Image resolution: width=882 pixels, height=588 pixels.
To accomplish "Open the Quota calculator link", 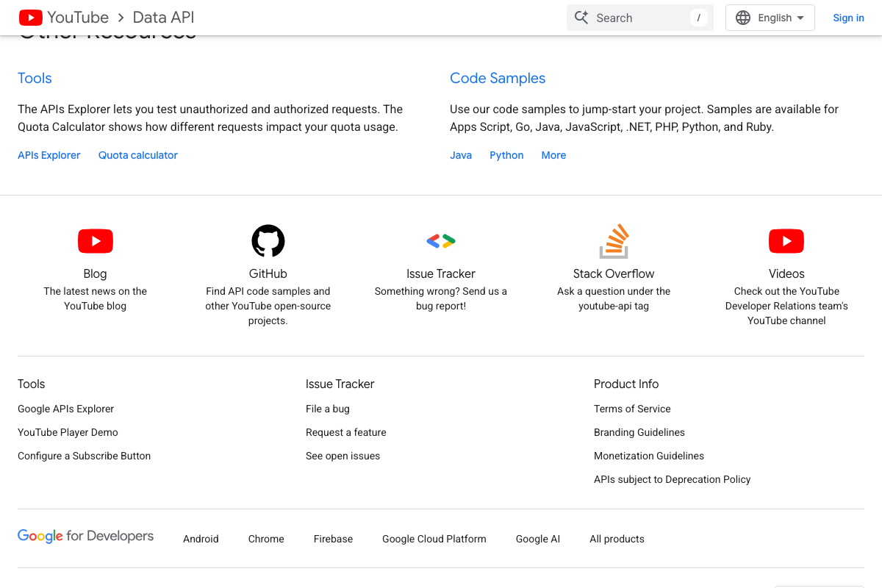I will [x=138, y=155].
